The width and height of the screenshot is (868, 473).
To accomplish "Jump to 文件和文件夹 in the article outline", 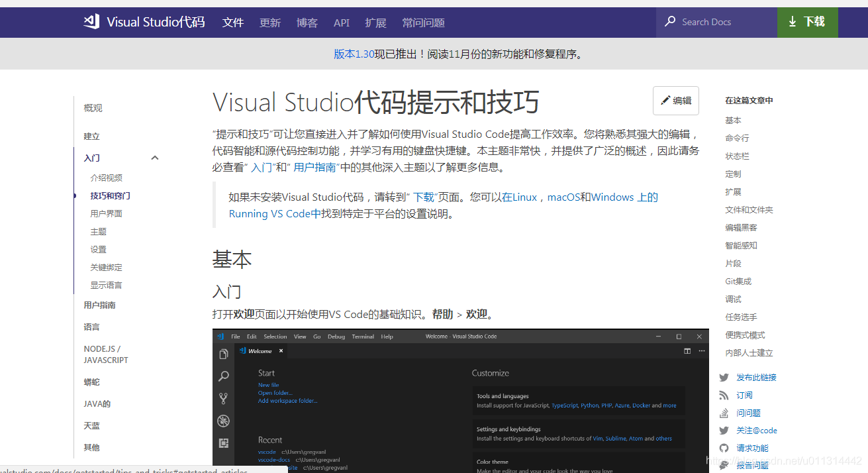I will (x=749, y=209).
